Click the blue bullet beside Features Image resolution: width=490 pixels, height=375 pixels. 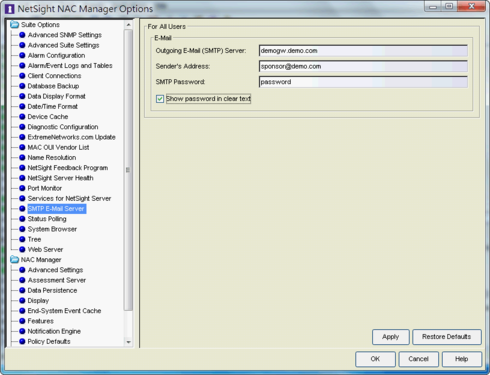[22, 321]
